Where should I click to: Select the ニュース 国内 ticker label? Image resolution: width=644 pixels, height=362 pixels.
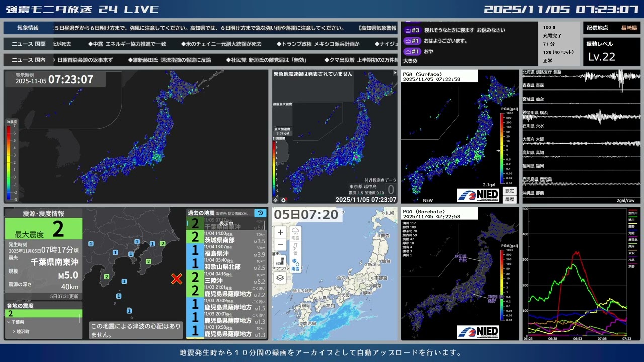(28, 60)
